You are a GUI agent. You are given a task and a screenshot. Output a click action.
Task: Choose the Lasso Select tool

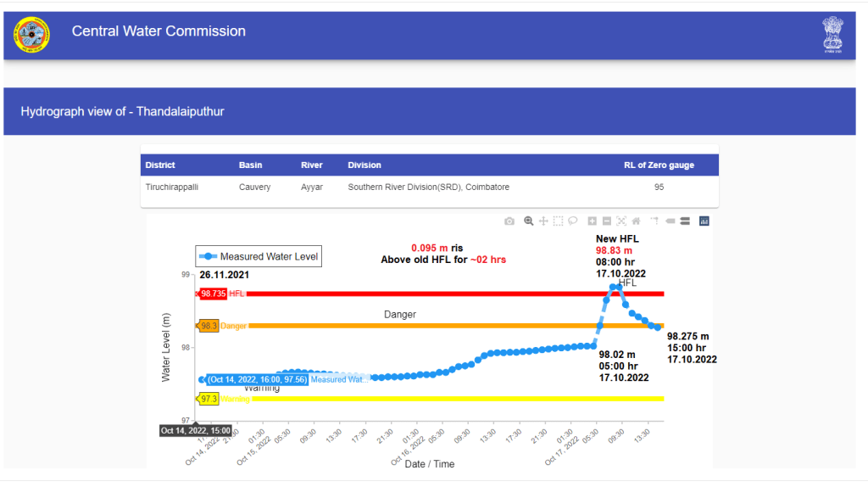click(573, 221)
